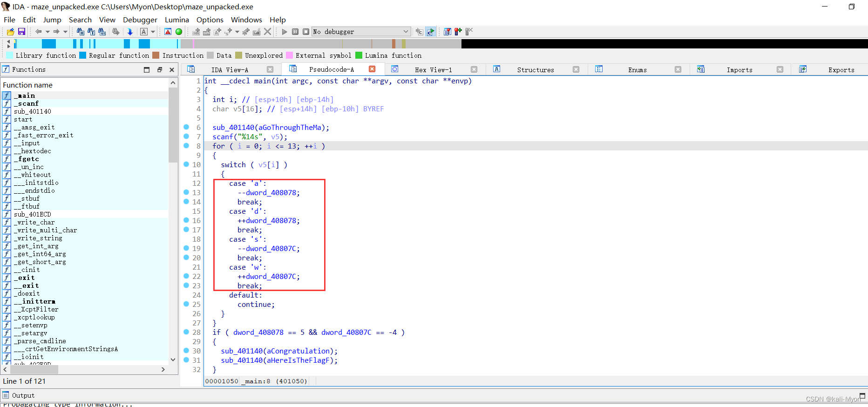Click the delete X toolbar icon
Image resolution: width=868 pixels, height=407 pixels.
pos(268,32)
